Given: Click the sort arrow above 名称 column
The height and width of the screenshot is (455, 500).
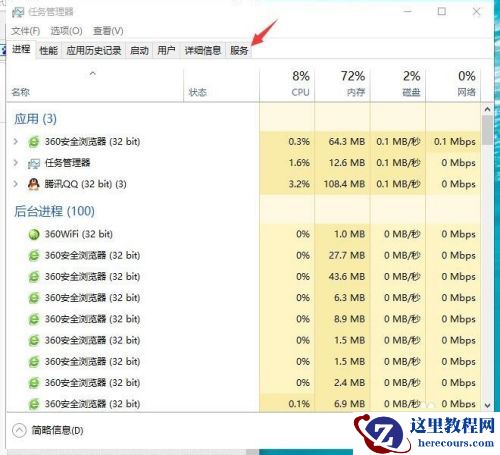Looking at the screenshot, I should (x=93, y=73).
